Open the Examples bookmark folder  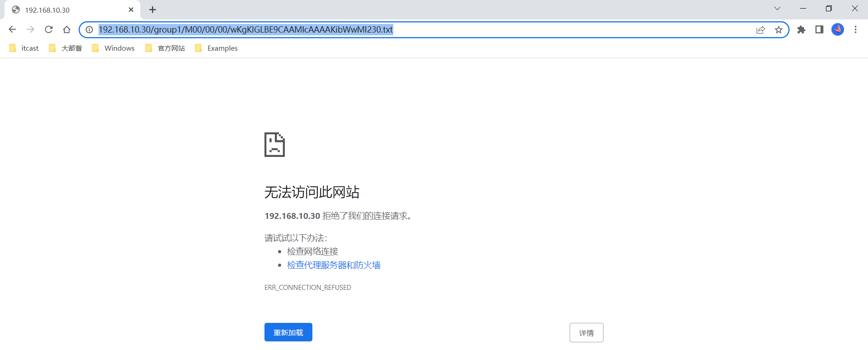tap(216, 48)
